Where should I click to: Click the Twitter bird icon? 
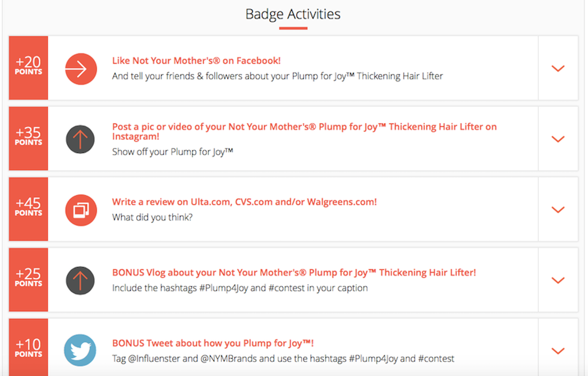[80, 350]
